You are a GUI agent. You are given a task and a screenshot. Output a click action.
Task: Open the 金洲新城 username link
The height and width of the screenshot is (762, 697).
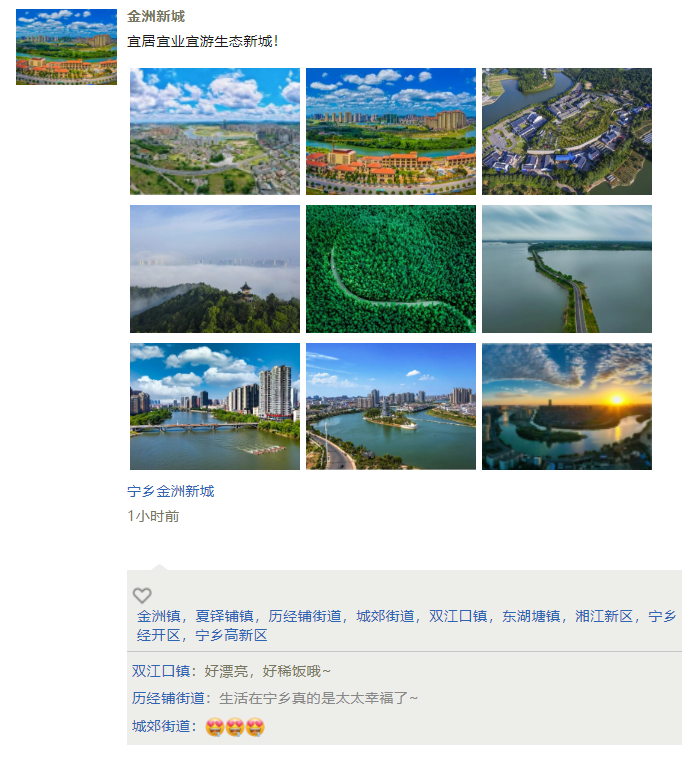[x=156, y=16]
